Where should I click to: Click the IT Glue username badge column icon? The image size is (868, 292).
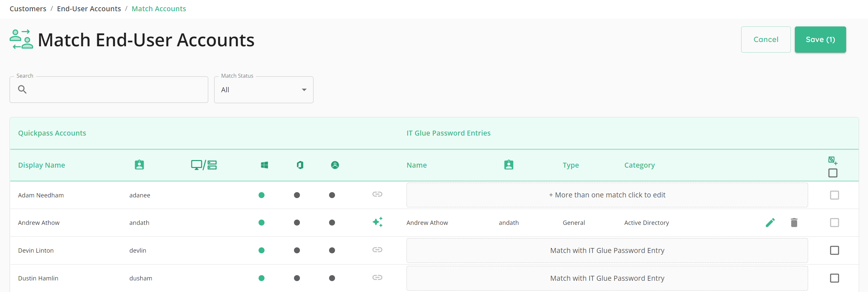[x=509, y=165]
